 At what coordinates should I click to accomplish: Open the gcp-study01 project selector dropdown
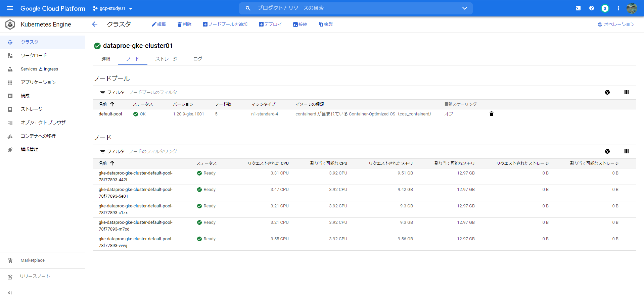coord(113,8)
